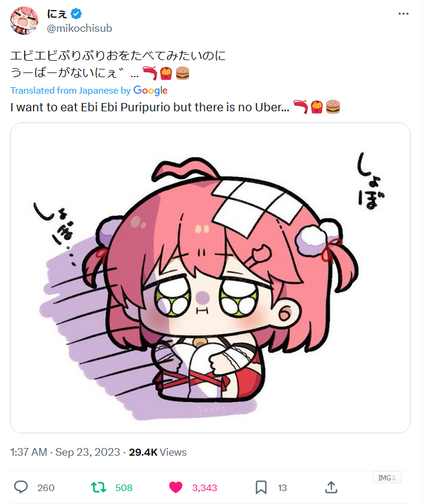Click the 3,343 likes count
This screenshot has height=504, width=424.
tap(204, 488)
